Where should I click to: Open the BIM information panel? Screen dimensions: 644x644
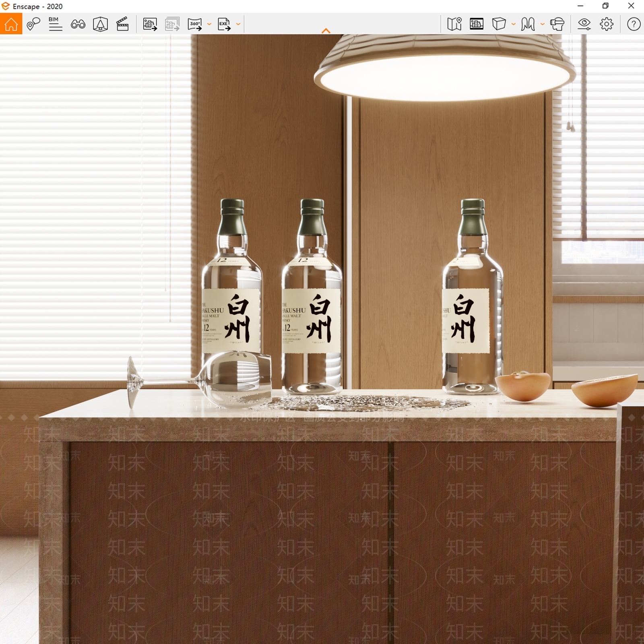[55, 24]
